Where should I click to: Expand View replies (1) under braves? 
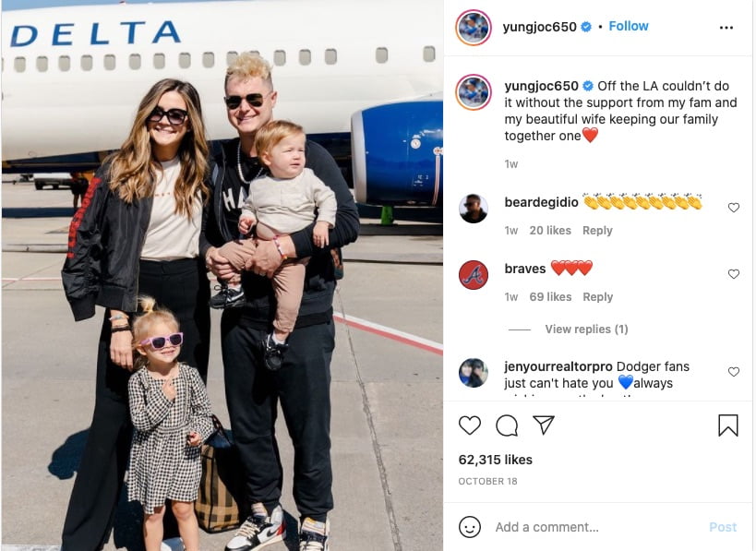click(x=586, y=329)
